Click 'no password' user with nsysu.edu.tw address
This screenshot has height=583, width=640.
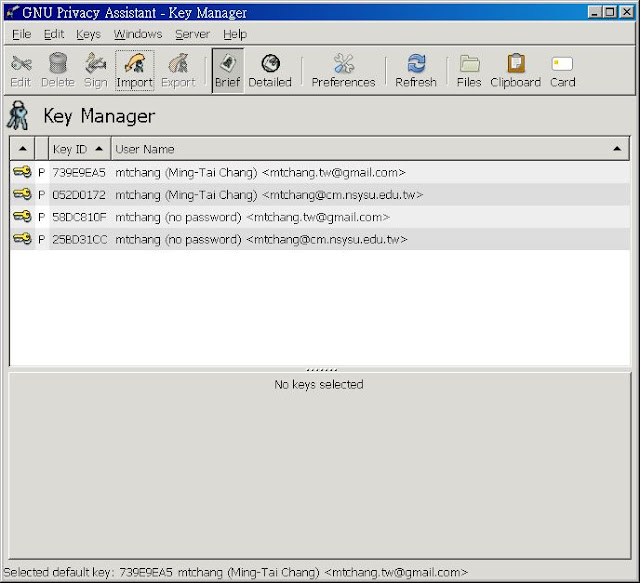click(261, 240)
